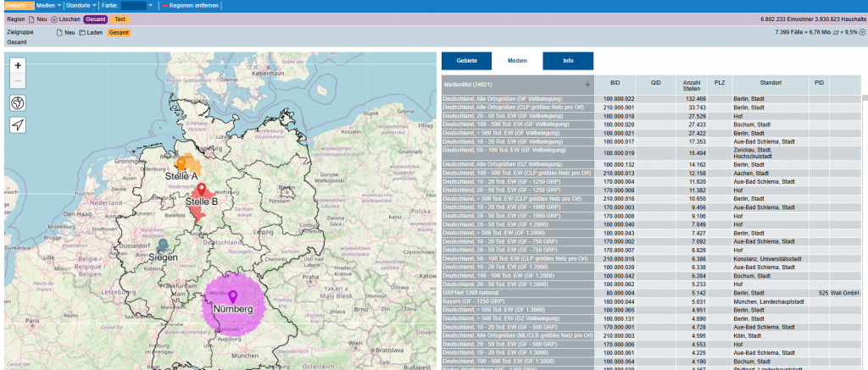
Task: Select the orange Test region tag
Action: click(120, 19)
